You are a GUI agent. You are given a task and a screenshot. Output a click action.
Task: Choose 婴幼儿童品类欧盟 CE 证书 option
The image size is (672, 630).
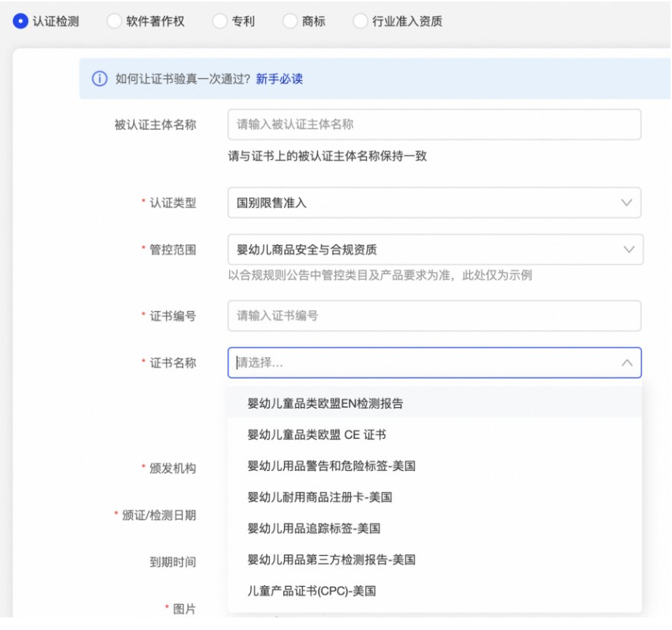click(317, 435)
